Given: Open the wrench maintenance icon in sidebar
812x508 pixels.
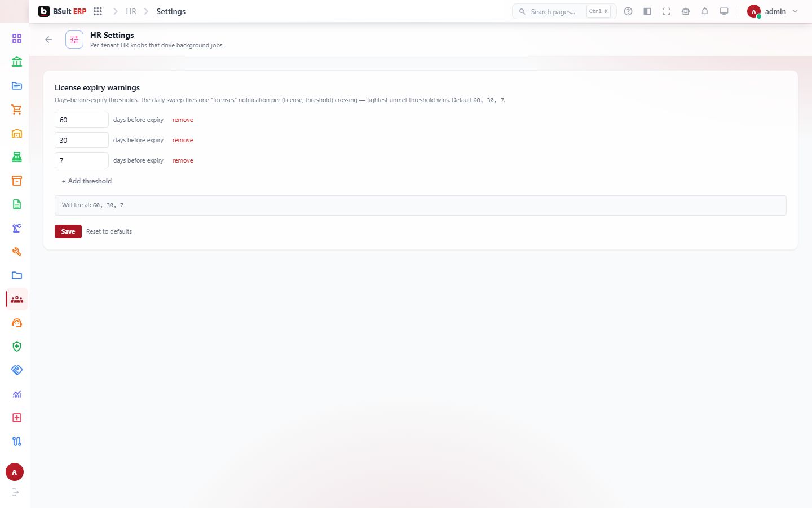Looking at the screenshot, I should coord(17,252).
